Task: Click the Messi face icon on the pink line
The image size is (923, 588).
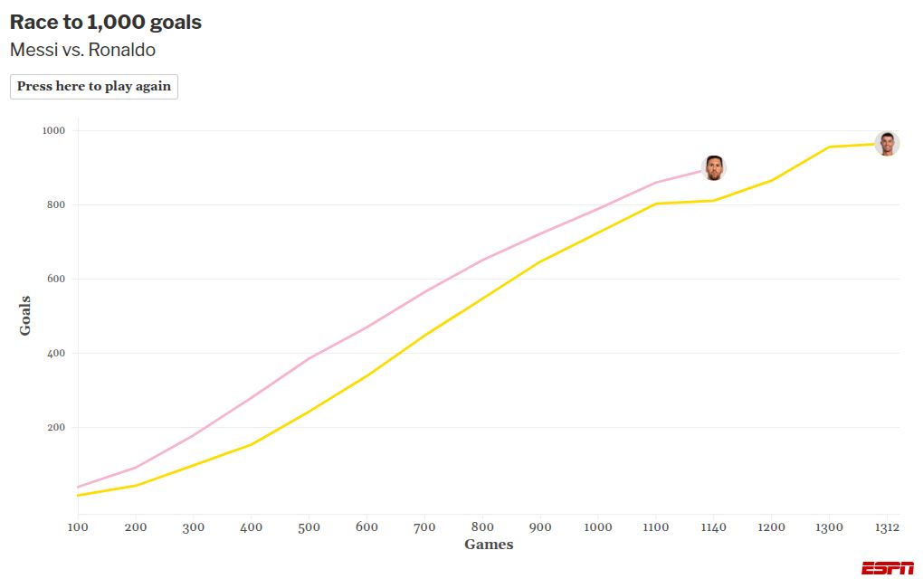Action: pyautogui.click(x=714, y=166)
